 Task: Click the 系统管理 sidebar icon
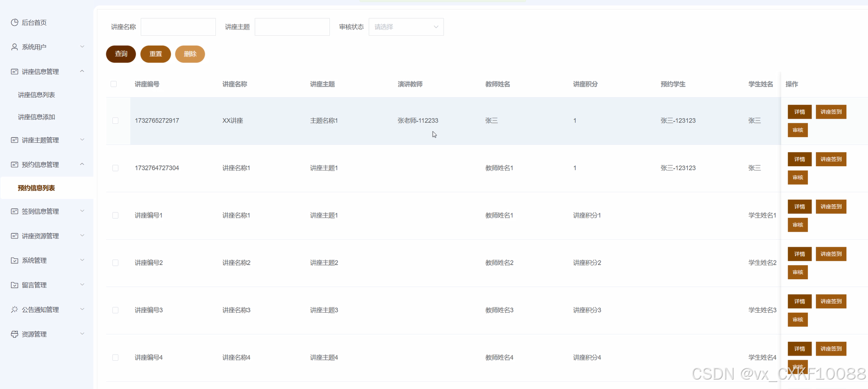pos(15,260)
